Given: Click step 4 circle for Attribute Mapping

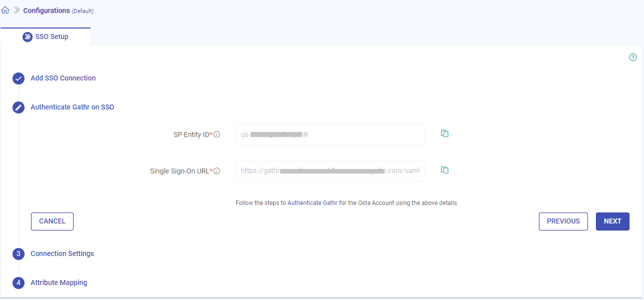Looking at the screenshot, I should (x=18, y=282).
